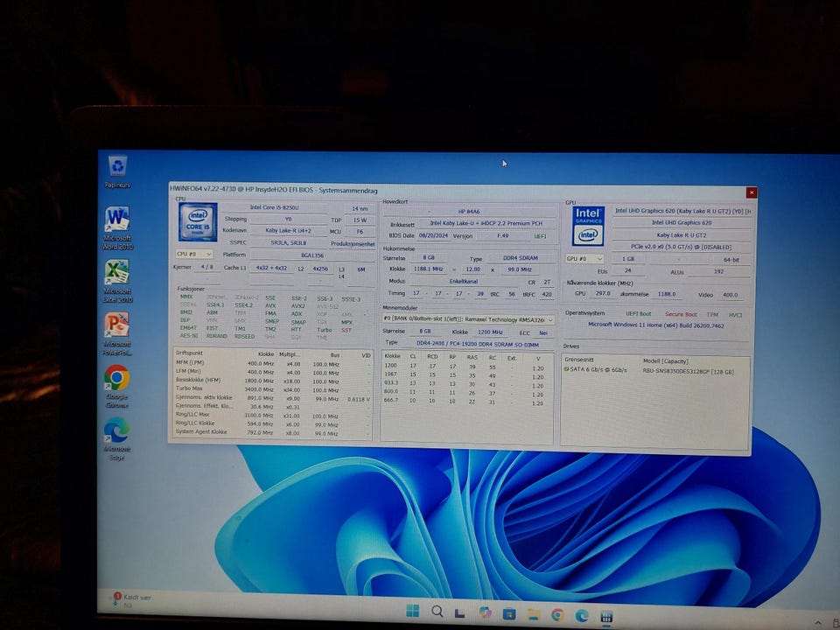Select the memory type DDR4 SDRAM
This screenshot has height=630, width=840.
(520, 258)
